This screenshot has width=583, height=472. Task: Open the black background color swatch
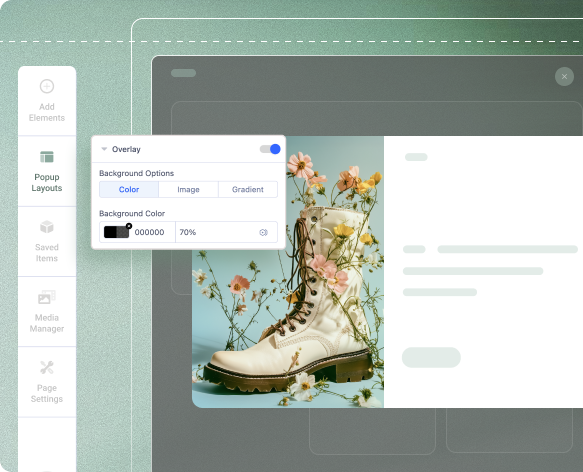pos(116,232)
